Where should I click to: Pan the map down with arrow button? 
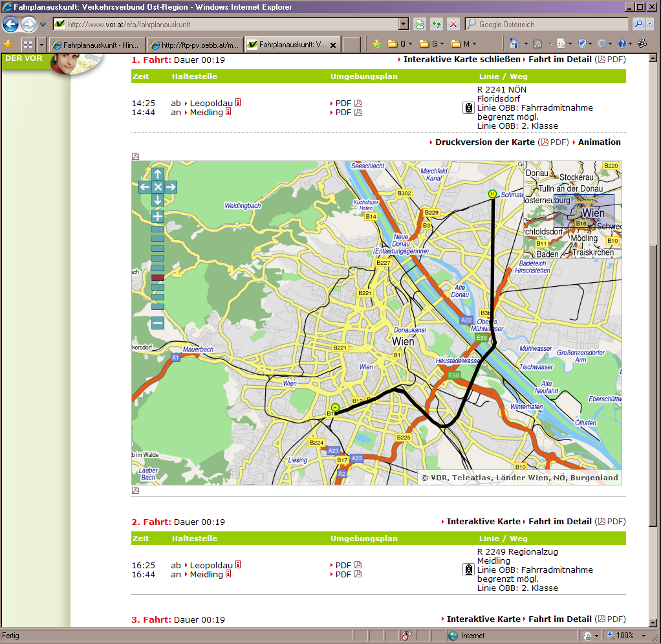tap(158, 200)
